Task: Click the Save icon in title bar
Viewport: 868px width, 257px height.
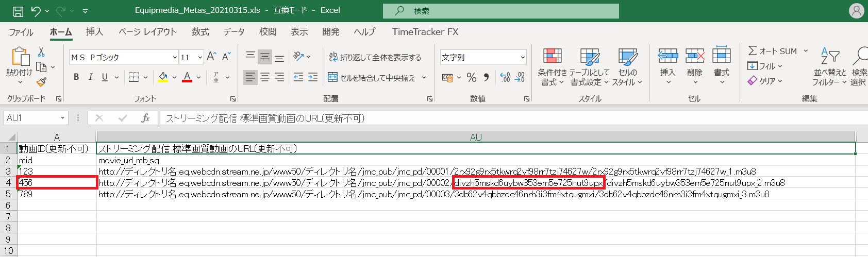Action: pos(18,11)
